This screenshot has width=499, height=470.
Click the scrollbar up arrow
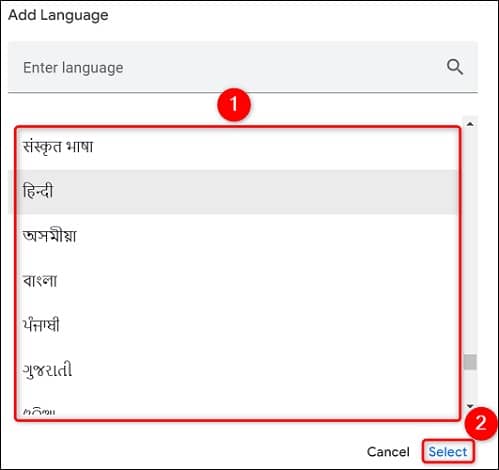point(470,124)
